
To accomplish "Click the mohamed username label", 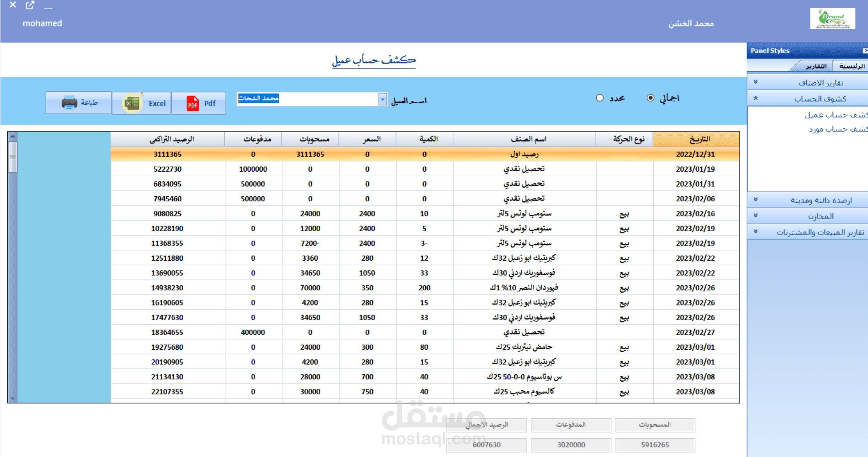I will point(42,23).
